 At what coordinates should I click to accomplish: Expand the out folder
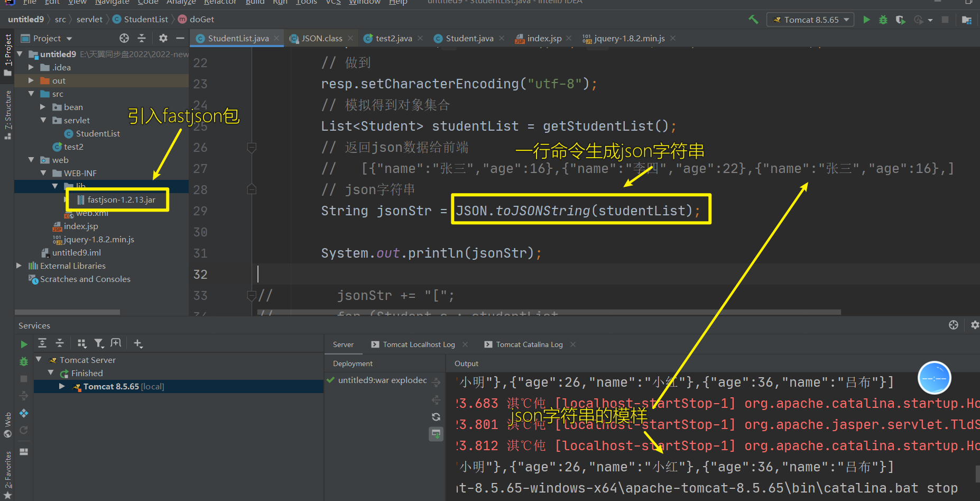31,80
